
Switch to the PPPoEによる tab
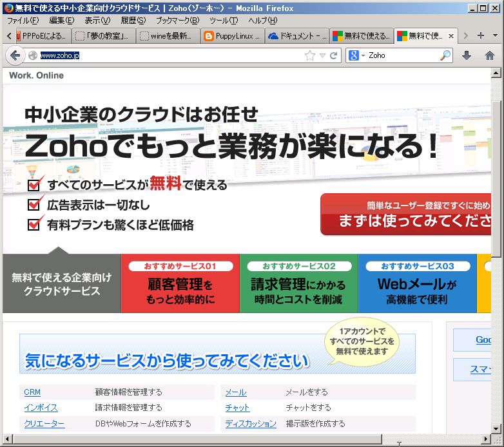(x=43, y=35)
